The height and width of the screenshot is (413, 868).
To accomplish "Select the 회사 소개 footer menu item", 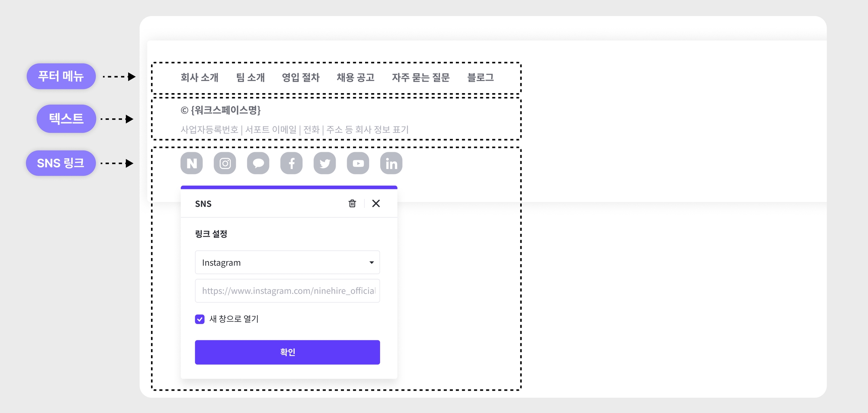I will click(199, 78).
